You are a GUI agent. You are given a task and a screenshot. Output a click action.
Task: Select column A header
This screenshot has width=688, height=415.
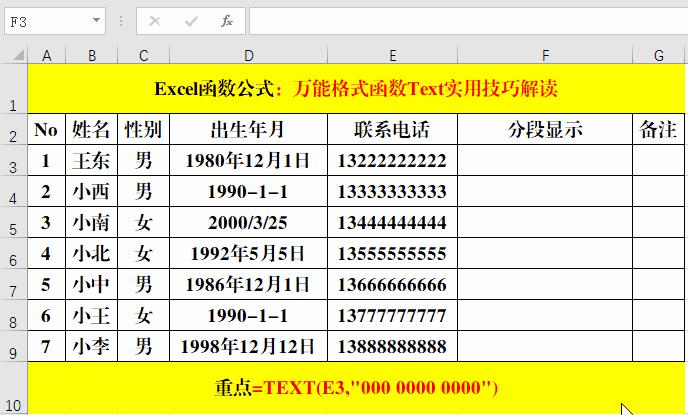click(x=47, y=55)
